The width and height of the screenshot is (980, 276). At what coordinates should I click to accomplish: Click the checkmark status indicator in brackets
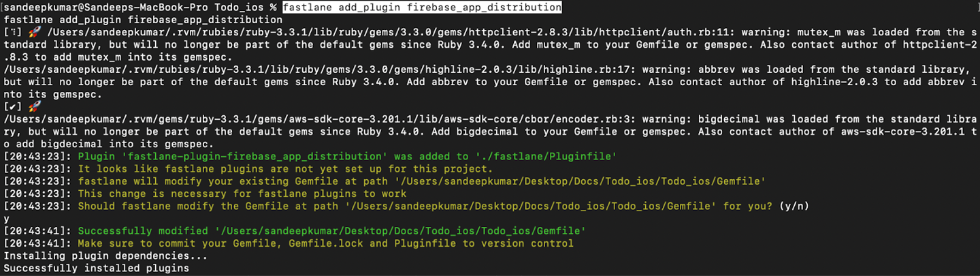pyautogui.click(x=13, y=106)
